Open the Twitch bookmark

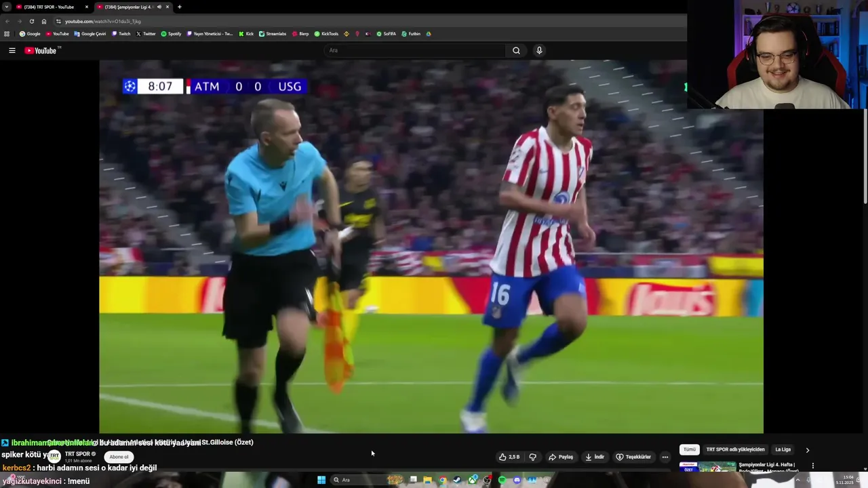[121, 33]
